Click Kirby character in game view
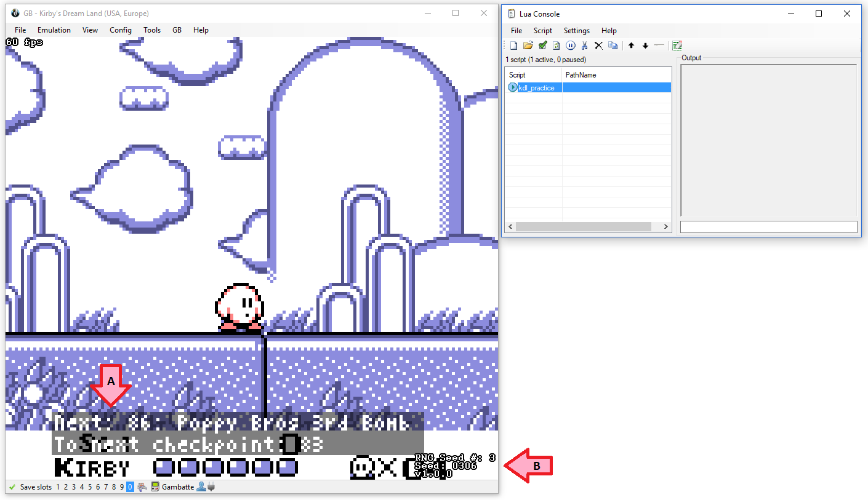Screen dimensions: 868x500 [240, 308]
